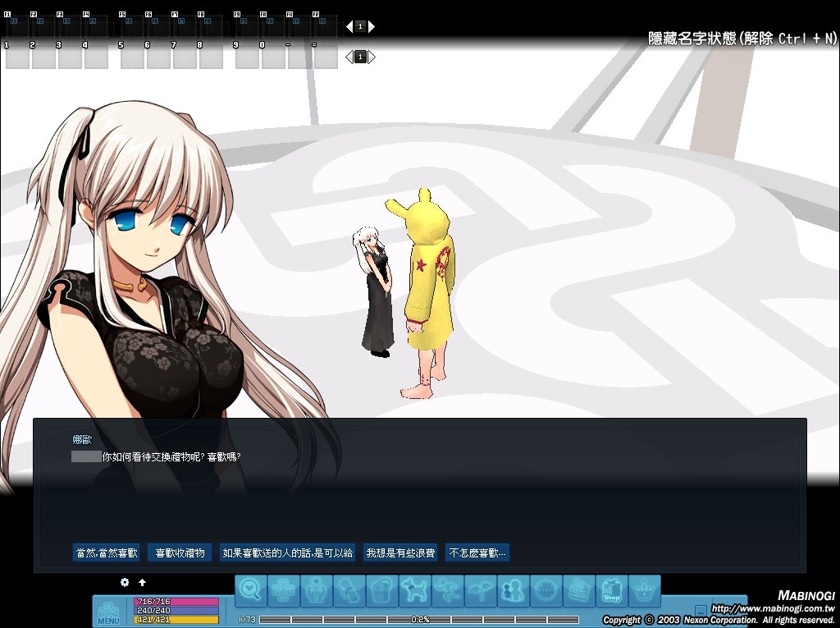Pick the response "不怎麼喜歡…"
This screenshot has width=840, height=628.
pyautogui.click(x=477, y=553)
